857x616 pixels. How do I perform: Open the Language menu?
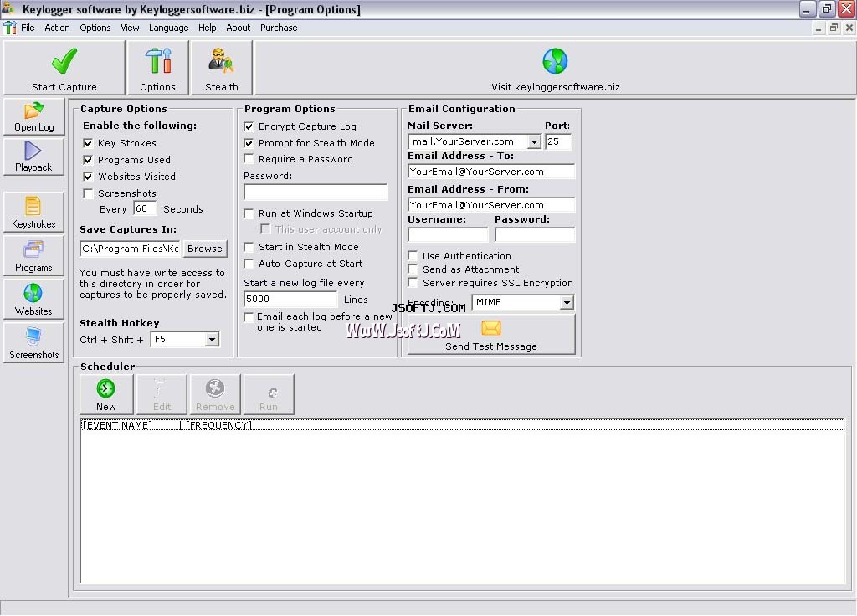pyautogui.click(x=168, y=28)
